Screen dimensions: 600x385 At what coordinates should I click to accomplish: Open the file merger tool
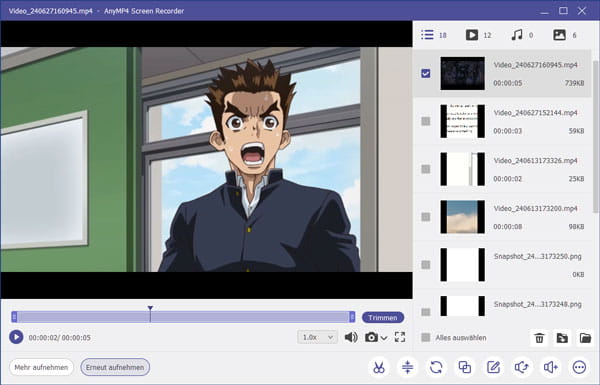[x=465, y=367]
